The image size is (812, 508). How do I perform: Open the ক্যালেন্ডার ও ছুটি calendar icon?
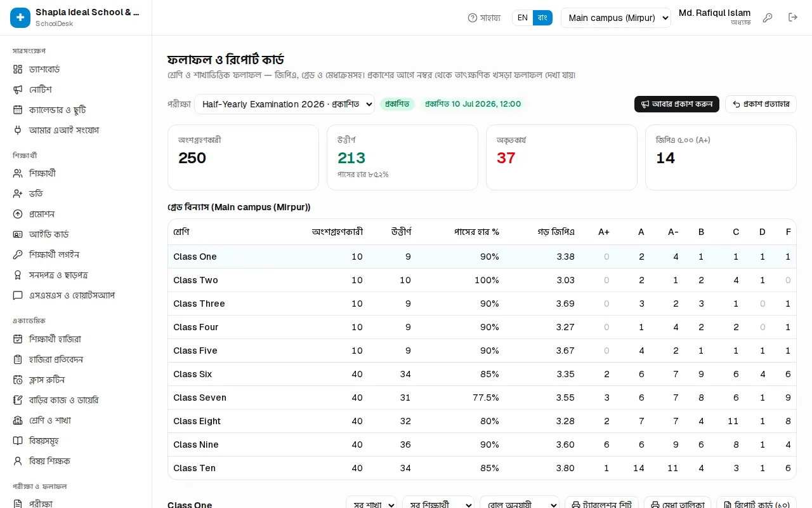tap(18, 110)
